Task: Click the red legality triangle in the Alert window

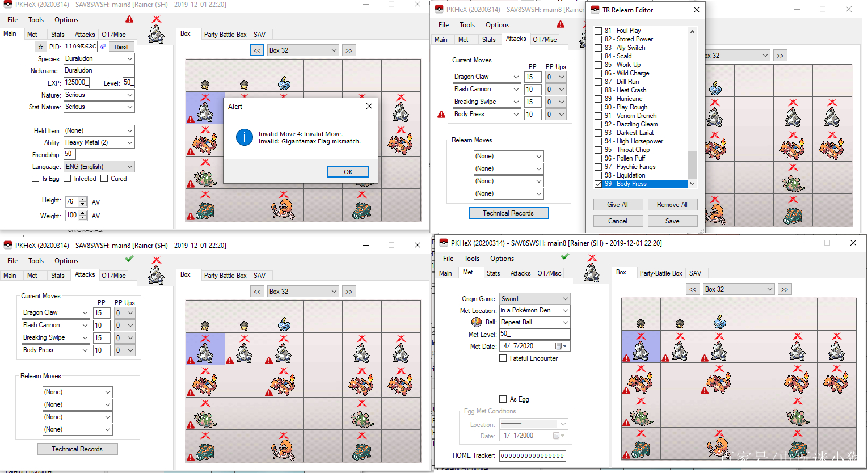Action: pyautogui.click(x=129, y=19)
